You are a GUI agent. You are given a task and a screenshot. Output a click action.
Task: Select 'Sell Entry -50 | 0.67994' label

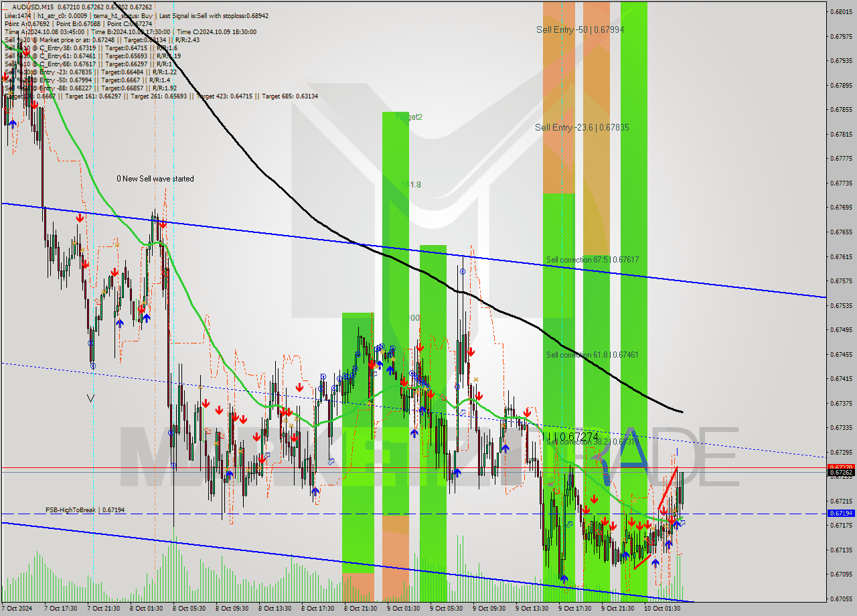click(580, 29)
